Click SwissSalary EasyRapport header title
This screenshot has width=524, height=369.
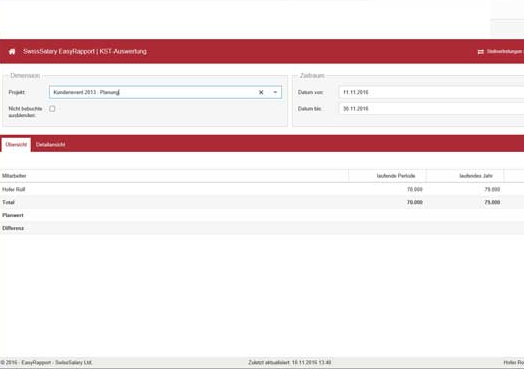pyautogui.click(x=85, y=51)
